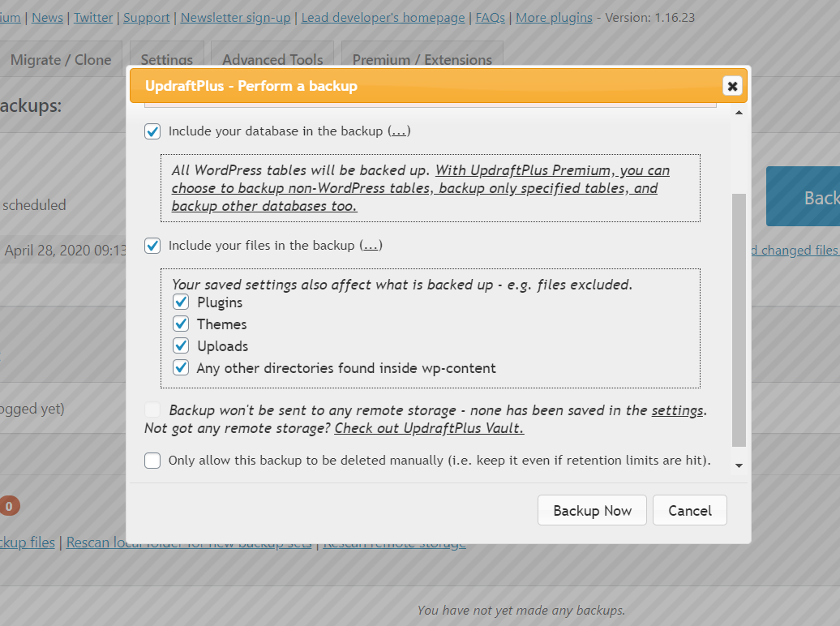Open Lead developer's homepage link
This screenshot has height=626, width=840.
coord(383,18)
